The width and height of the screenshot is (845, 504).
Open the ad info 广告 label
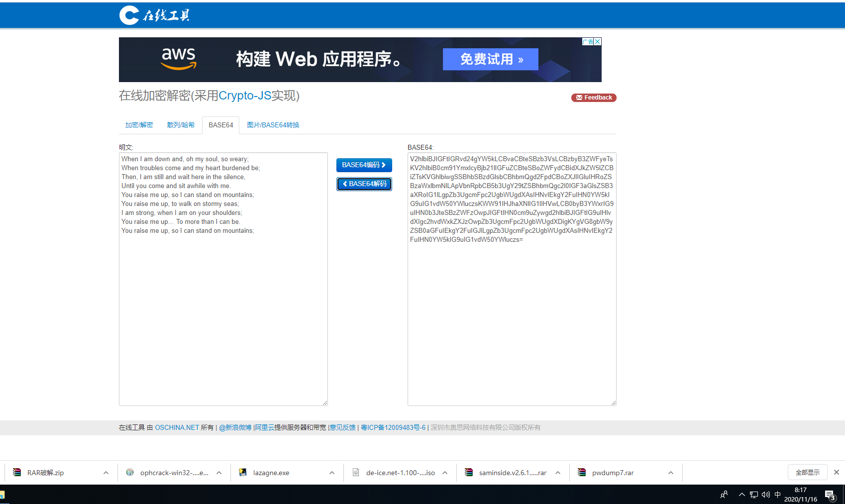click(x=588, y=42)
